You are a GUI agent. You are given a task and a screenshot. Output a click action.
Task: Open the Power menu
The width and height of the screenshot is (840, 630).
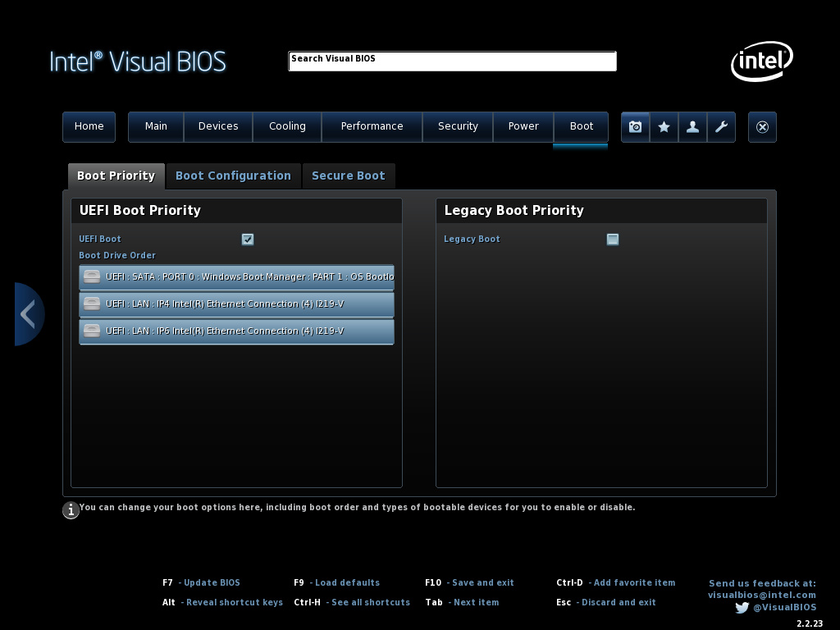pyautogui.click(x=523, y=127)
